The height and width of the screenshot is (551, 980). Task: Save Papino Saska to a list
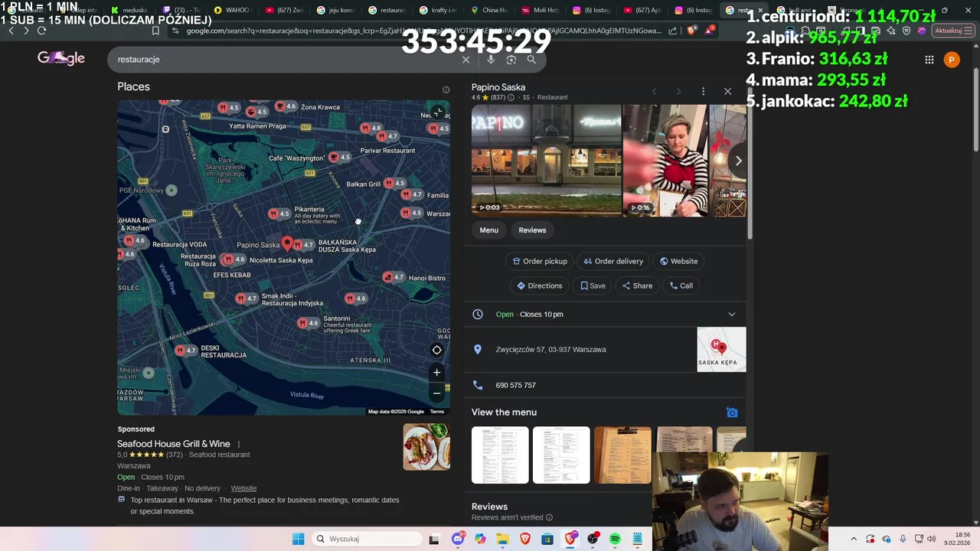tap(593, 286)
